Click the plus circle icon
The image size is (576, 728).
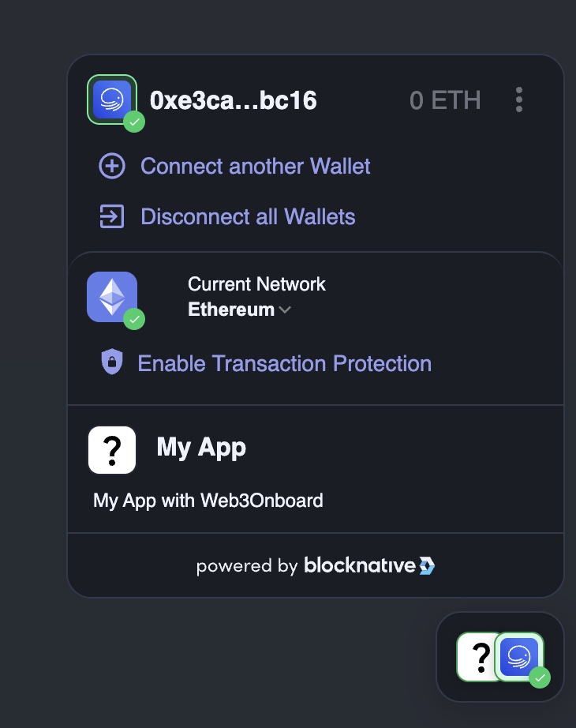tap(112, 167)
